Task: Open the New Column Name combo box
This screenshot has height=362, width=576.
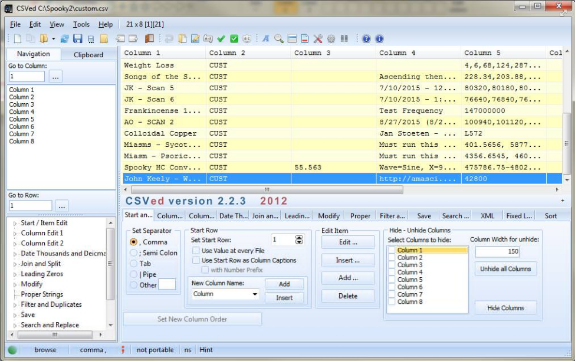Action: (225, 294)
